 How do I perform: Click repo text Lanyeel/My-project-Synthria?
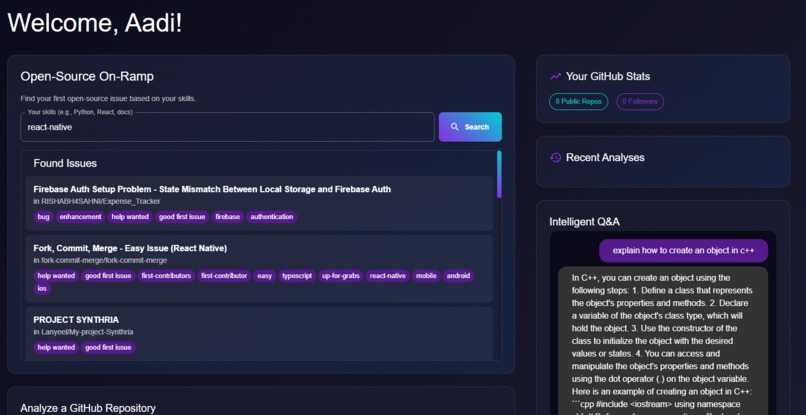[x=87, y=332]
